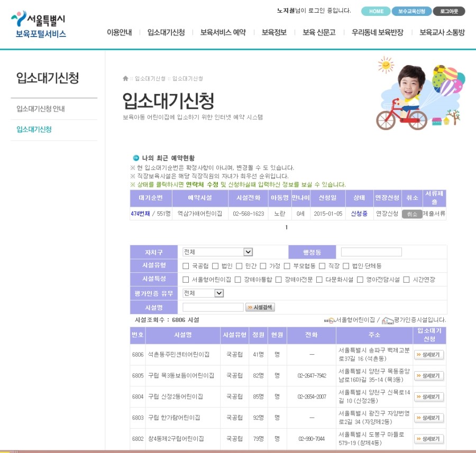Open the 자치구 district dropdown
The height and width of the screenshot is (453, 476).
[x=217, y=252]
